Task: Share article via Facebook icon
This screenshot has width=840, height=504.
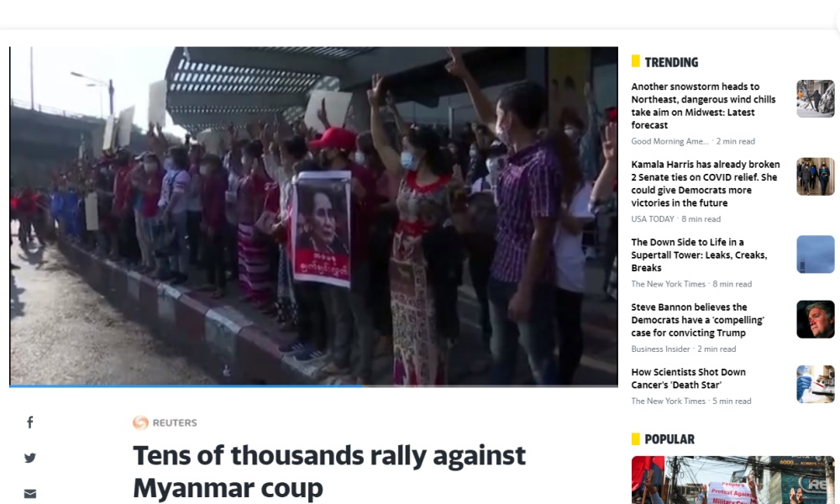Action: pyautogui.click(x=30, y=423)
